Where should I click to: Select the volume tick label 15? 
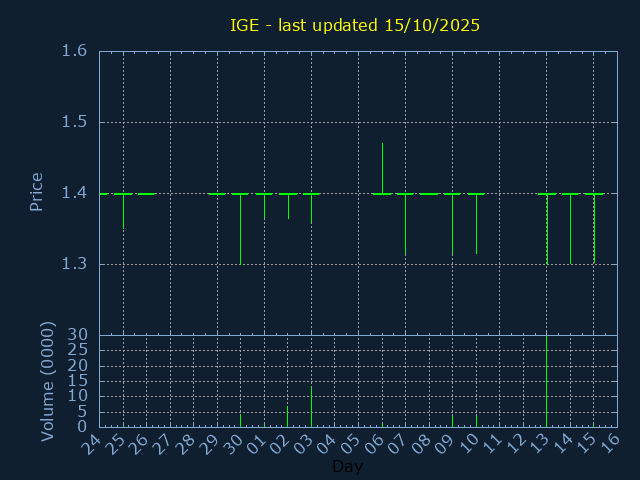click(x=77, y=381)
